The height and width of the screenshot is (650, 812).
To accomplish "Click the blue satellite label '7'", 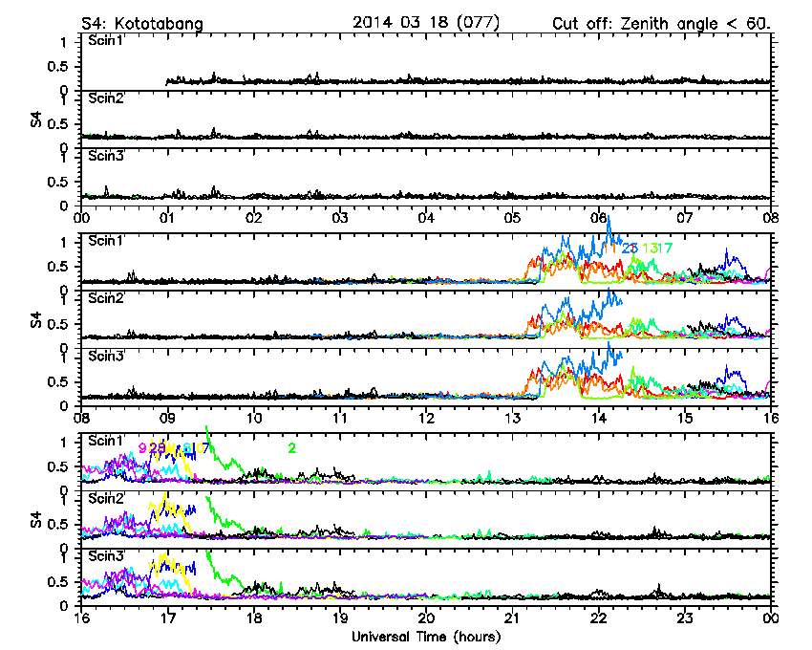I will pos(205,448).
